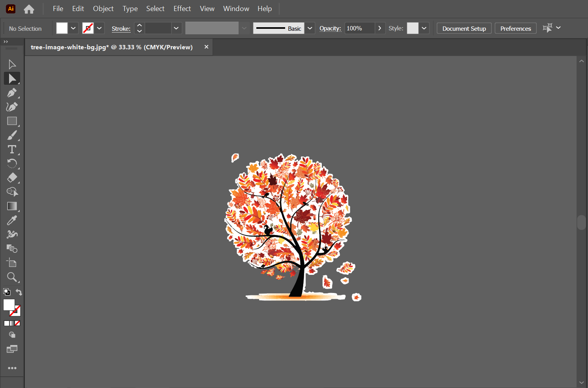Select the Rectangle tool
588x388 pixels.
(x=12, y=121)
